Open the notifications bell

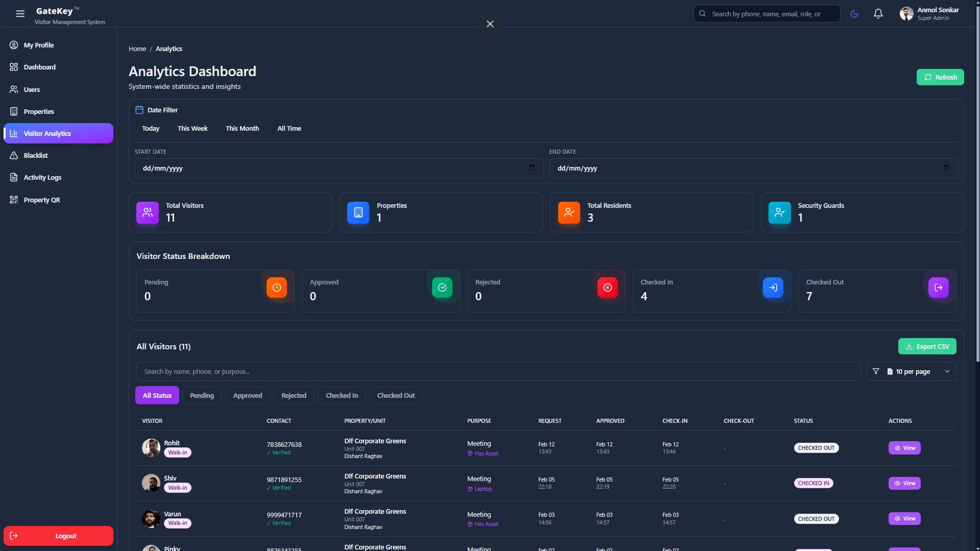pos(878,14)
